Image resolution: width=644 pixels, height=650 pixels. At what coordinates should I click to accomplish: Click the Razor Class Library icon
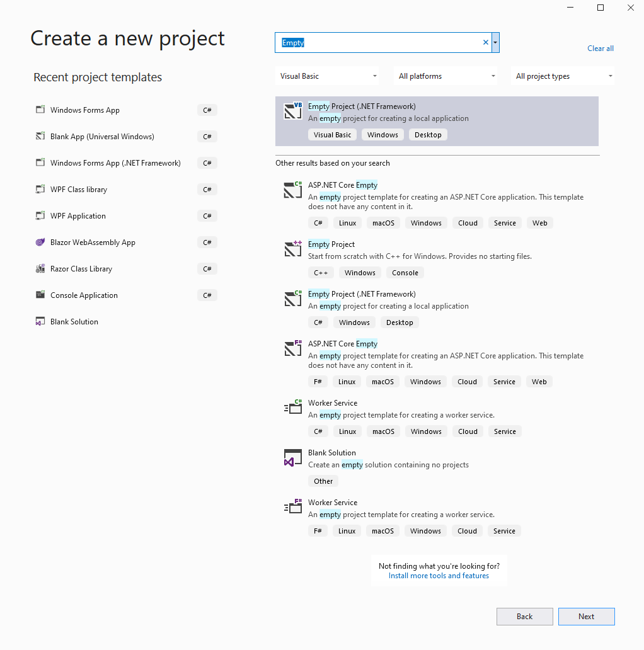(x=40, y=269)
